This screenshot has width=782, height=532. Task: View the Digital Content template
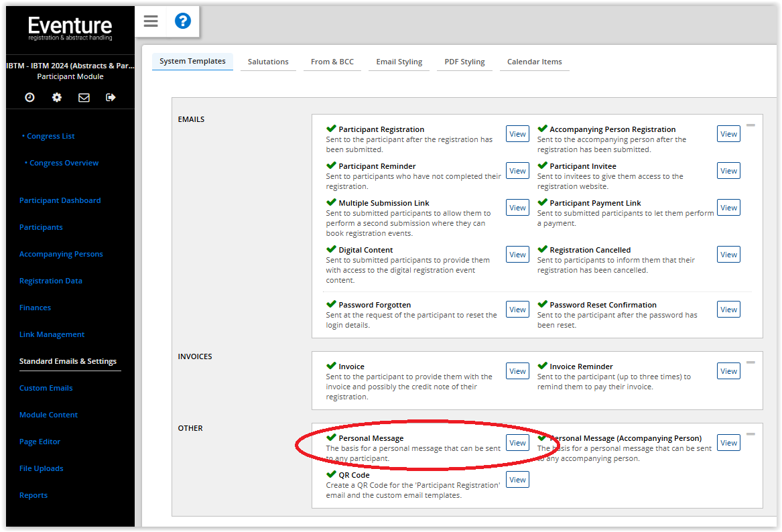518,255
